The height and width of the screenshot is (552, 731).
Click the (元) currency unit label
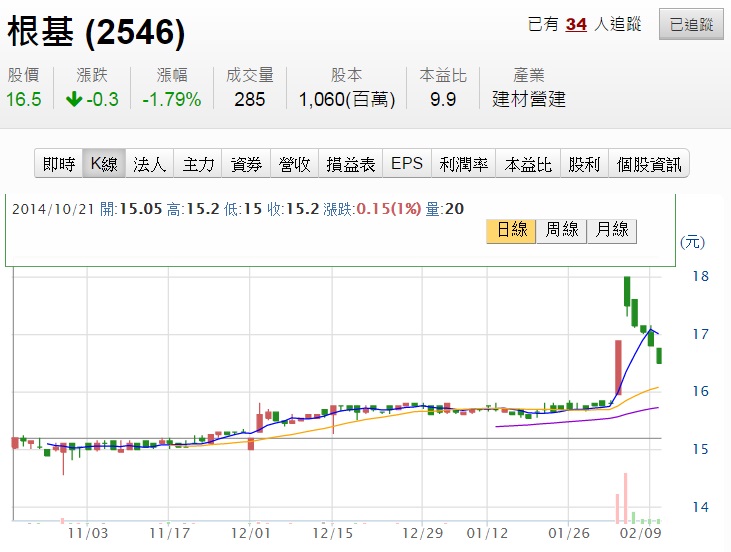(692, 242)
